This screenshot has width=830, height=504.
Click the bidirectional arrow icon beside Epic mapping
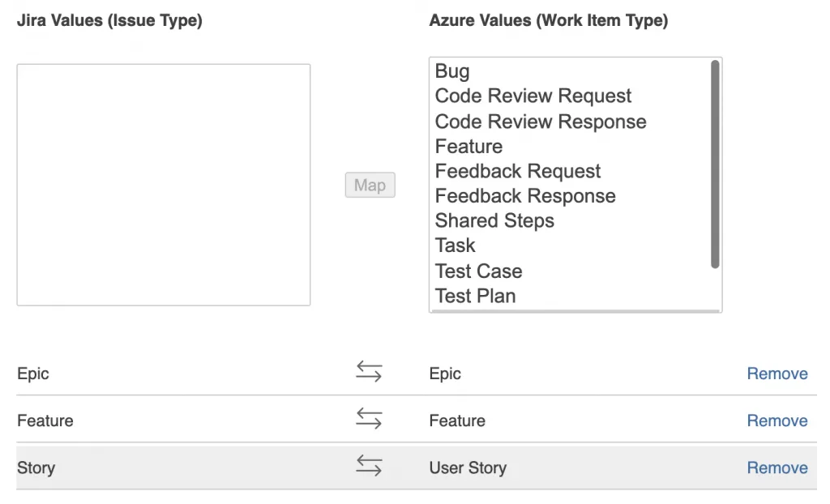coord(370,371)
